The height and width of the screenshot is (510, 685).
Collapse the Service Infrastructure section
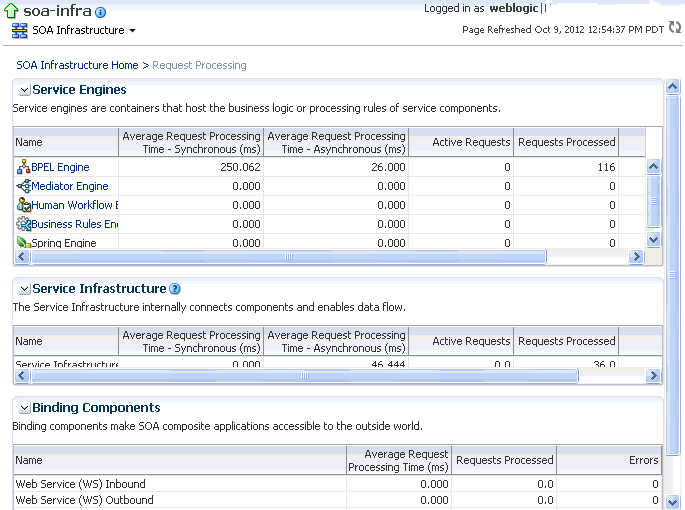(24, 289)
